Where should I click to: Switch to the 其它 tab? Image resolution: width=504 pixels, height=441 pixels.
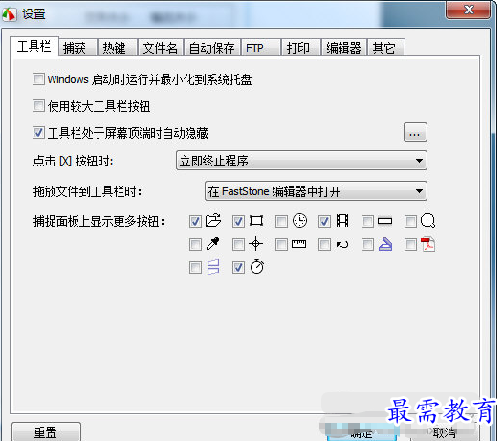tap(386, 48)
